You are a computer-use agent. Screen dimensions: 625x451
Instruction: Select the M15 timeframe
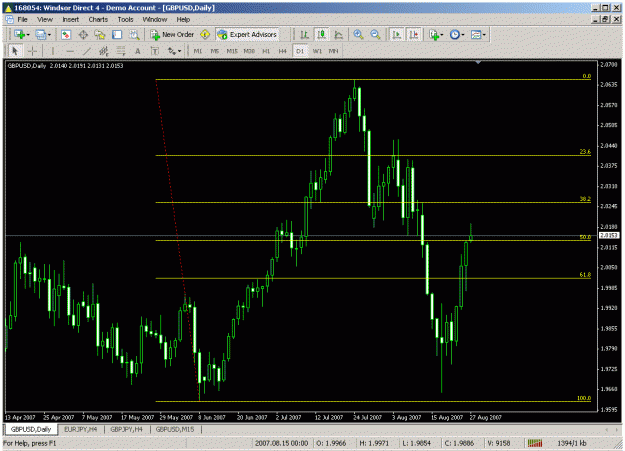click(x=232, y=51)
